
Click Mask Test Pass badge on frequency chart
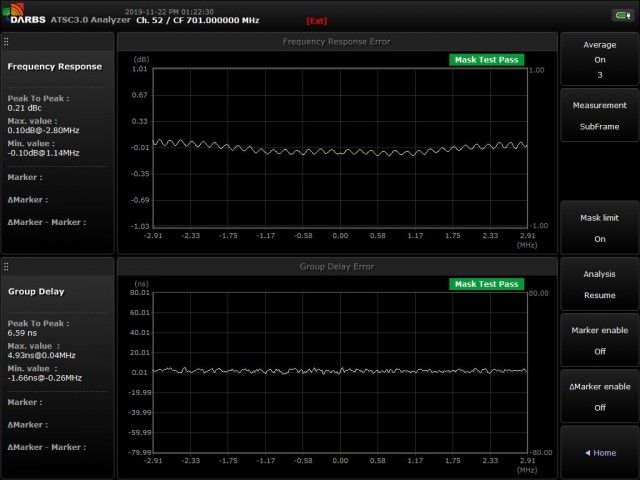pyautogui.click(x=487, y=60)
